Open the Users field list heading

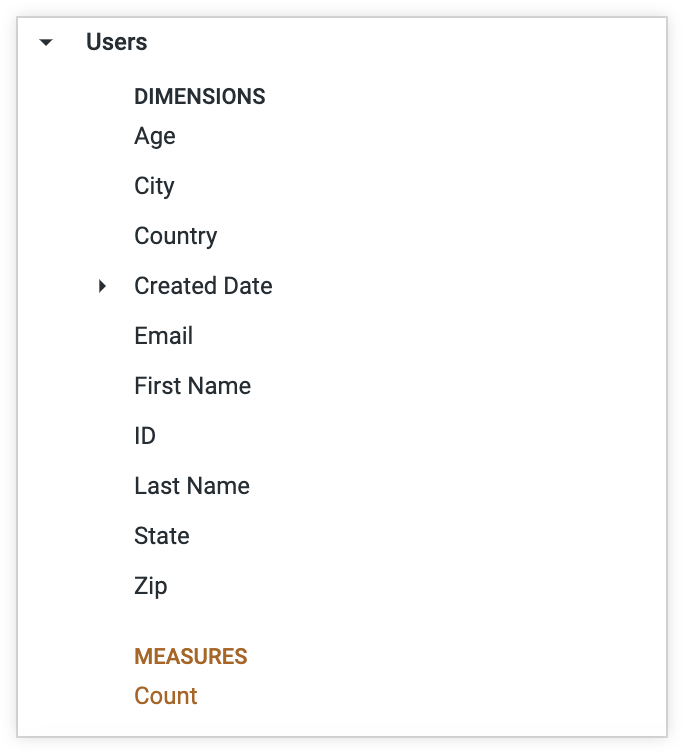point(116,42)
